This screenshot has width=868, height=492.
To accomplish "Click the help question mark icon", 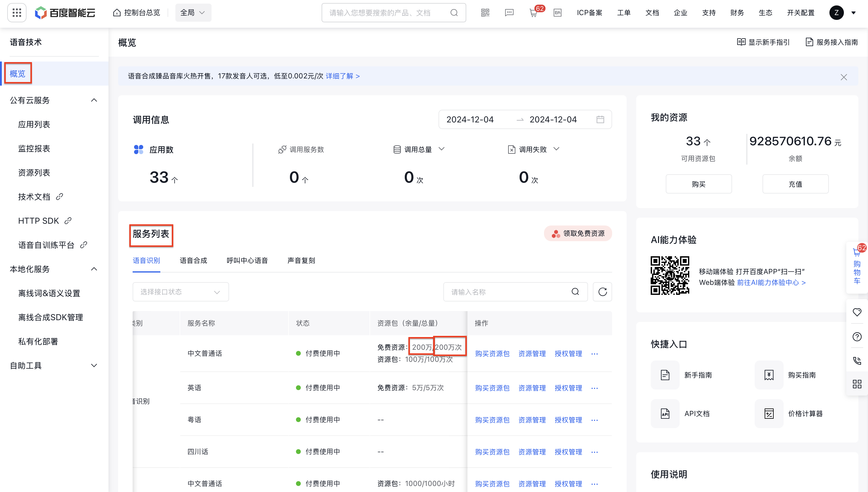I will [x=857, y=336].
